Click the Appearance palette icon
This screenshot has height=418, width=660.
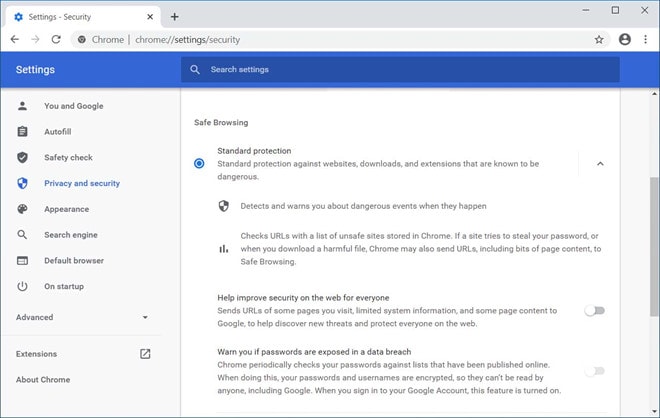(x=22, y=209)
